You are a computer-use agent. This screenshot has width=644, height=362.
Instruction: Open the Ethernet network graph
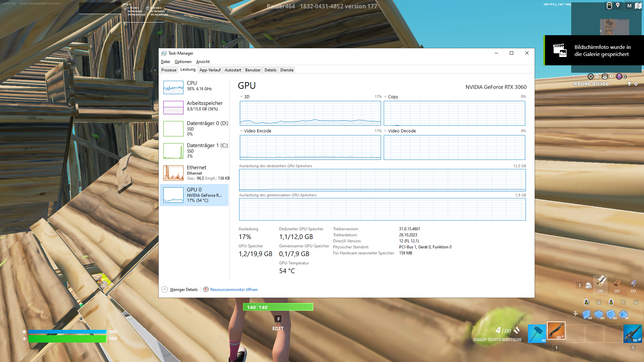173,173
